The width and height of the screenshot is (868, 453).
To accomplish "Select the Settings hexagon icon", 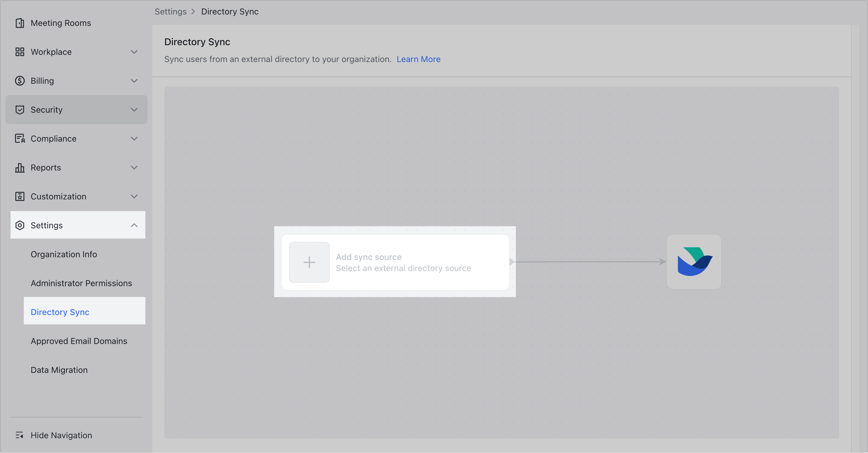I will tap(20, 225).
